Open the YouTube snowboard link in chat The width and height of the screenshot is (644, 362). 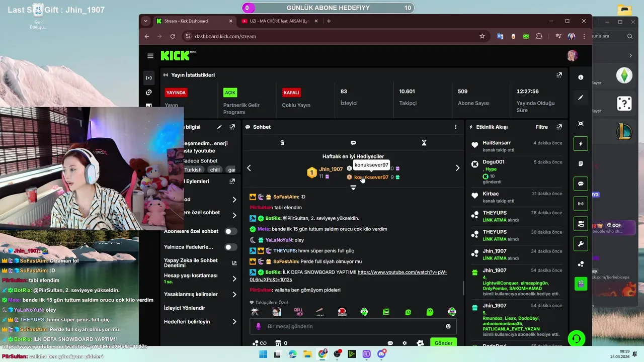pos(348,276)
